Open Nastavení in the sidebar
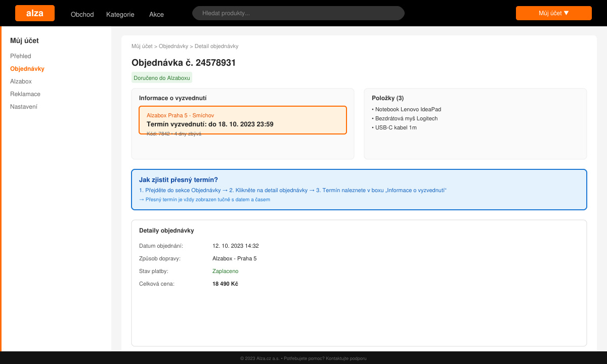Viewport: 607px width, 364px height. point(24,107)
